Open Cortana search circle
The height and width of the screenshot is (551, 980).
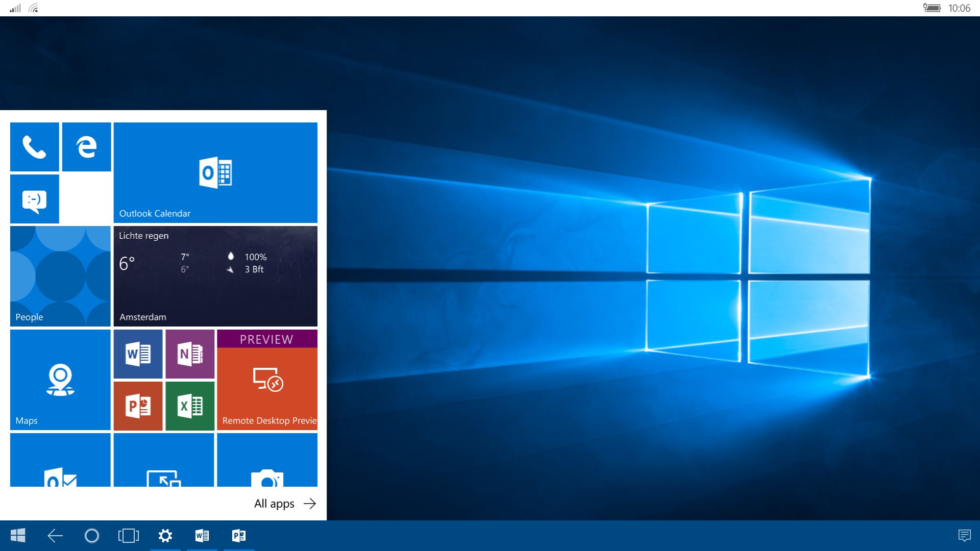tap(92, 536)
